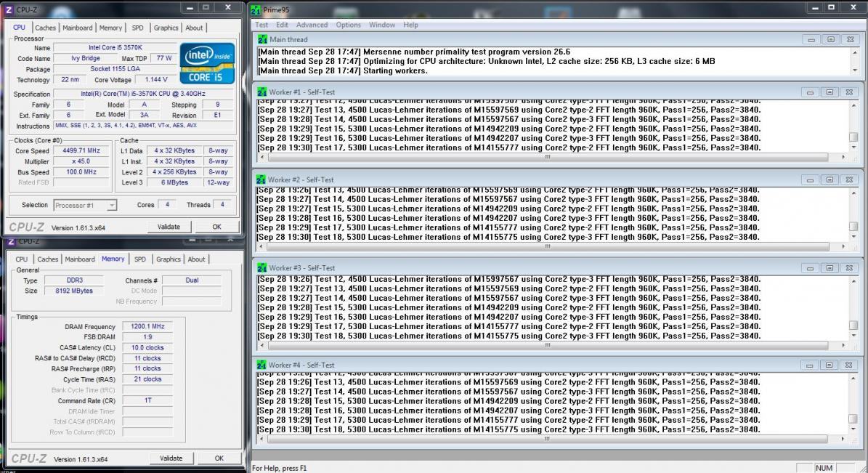The width and height of the screenshot is (868, 473).
Task: Click Worker #4 scroll right arrow
Action: click(x=843, y=439)
